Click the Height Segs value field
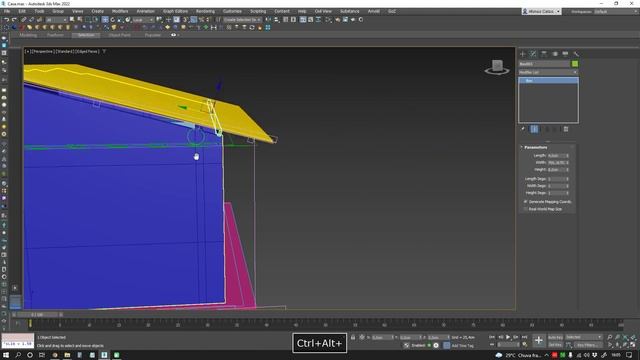Image resolution: width=640 pixels, height=360 pixels. coord(556,193)
